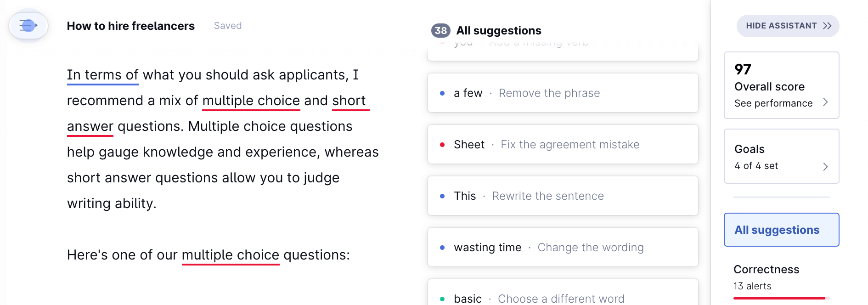Click the 'Saved' status label
868x305 pixels.
(x=227, y=26)
